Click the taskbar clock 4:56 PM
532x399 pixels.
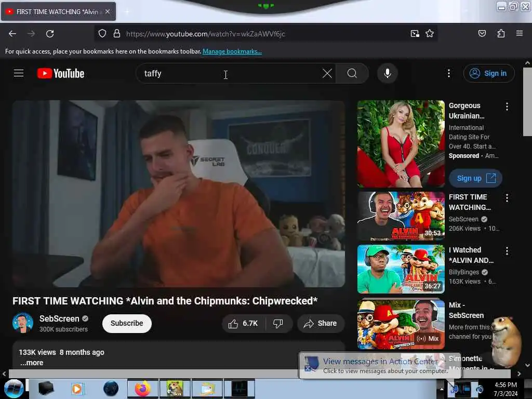[506, 389]
